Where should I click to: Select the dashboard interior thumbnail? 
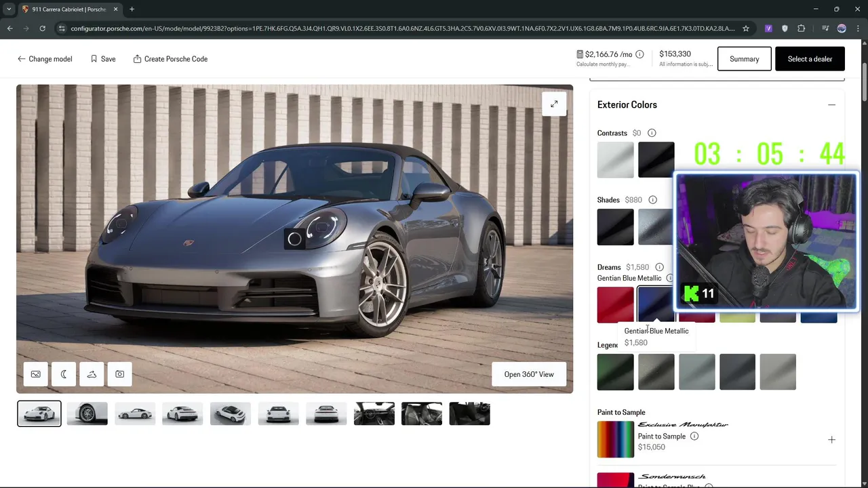374,414
